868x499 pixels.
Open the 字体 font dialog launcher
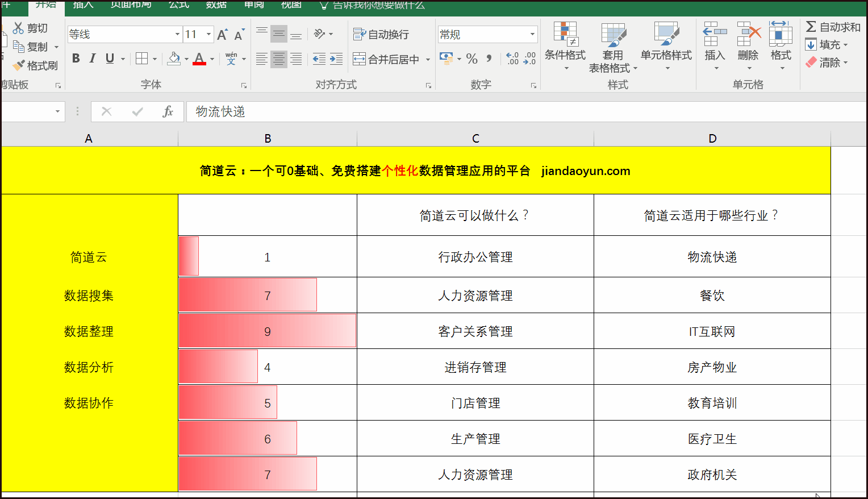pyautogui.click(x=244, y=86)
